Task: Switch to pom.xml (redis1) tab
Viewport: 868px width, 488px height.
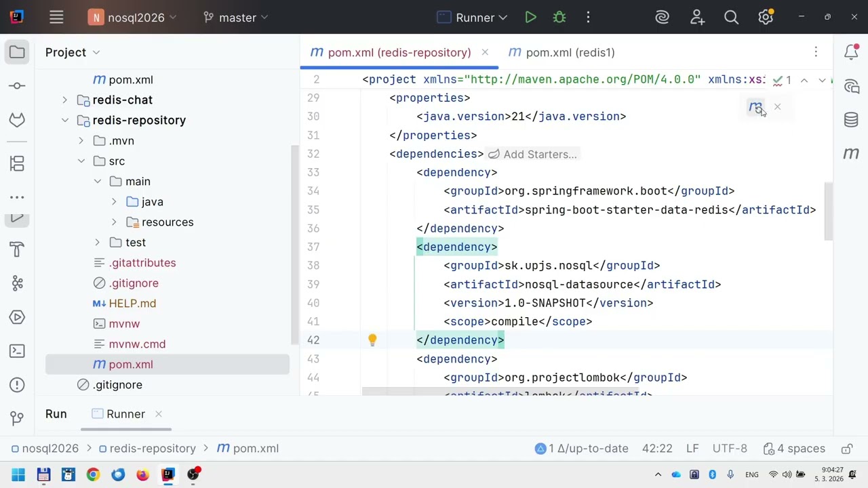Action: [x=561, y=52]
